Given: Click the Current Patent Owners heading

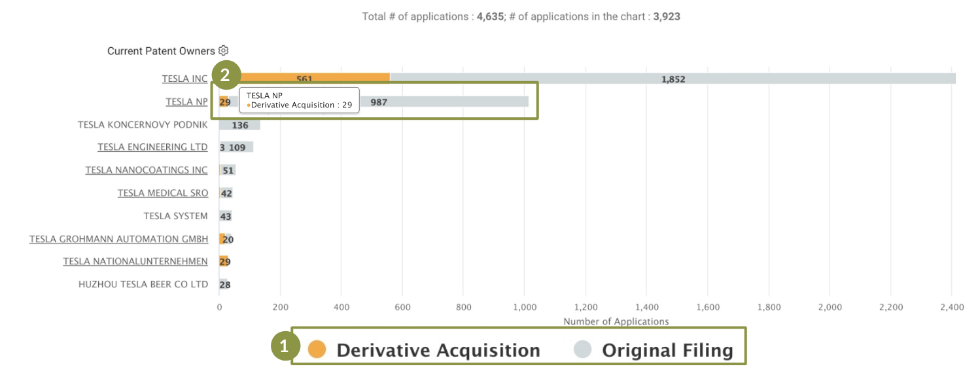Looking at the screenshot, I should [161, 50].
